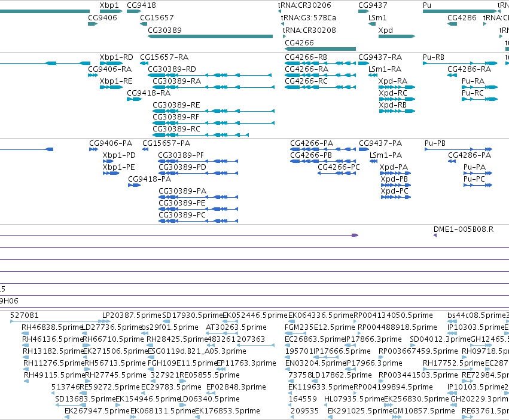The height and width of the screenshot is (420, 509).
Task: Click the SD13683.5prime EST label
Action: coord(86,399)
